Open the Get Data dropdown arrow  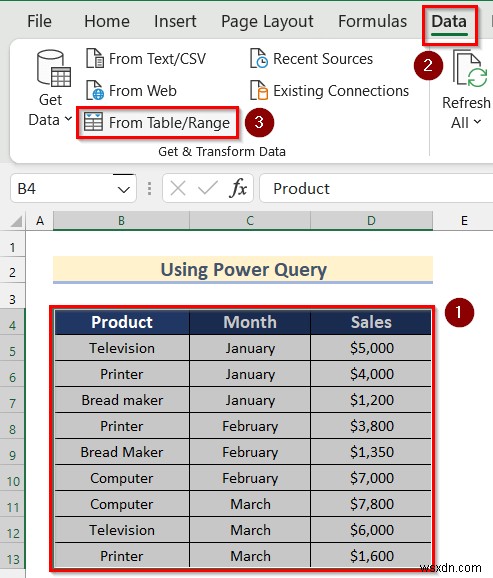point(68,119)
